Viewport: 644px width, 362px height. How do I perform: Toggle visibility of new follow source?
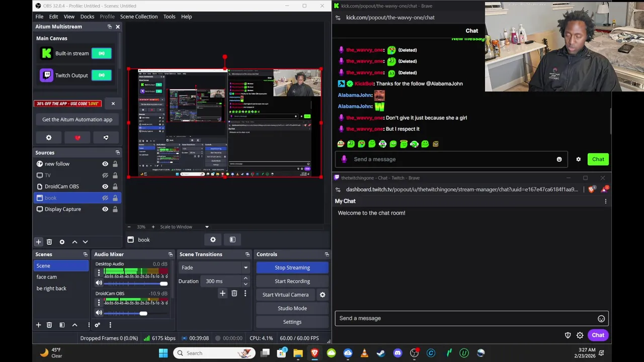click(105, 164)
